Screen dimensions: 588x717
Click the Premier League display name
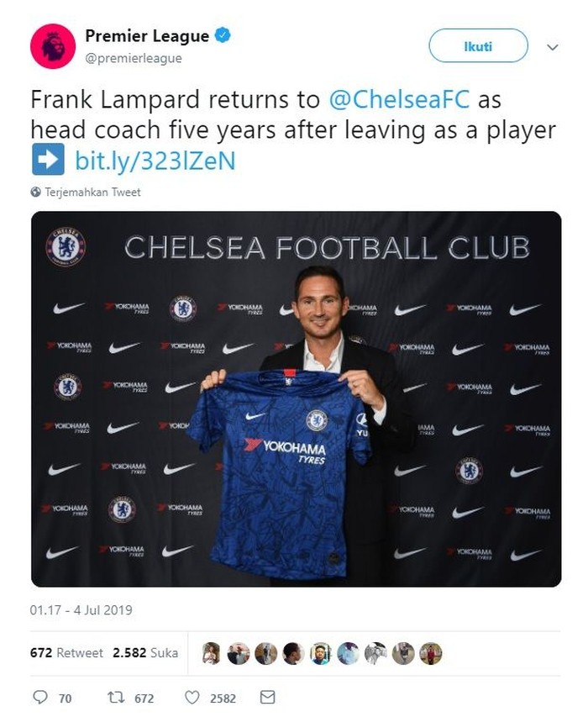click(147, 35)
